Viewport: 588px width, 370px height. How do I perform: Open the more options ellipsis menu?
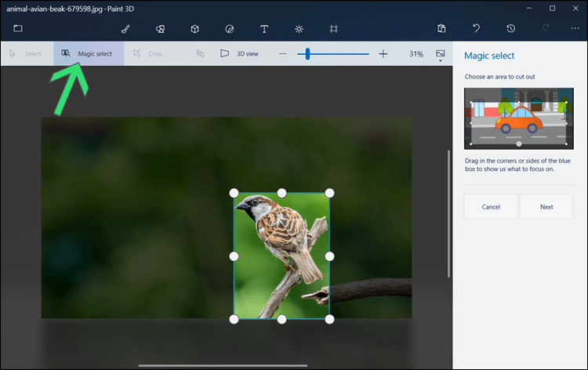click(575, 28)
